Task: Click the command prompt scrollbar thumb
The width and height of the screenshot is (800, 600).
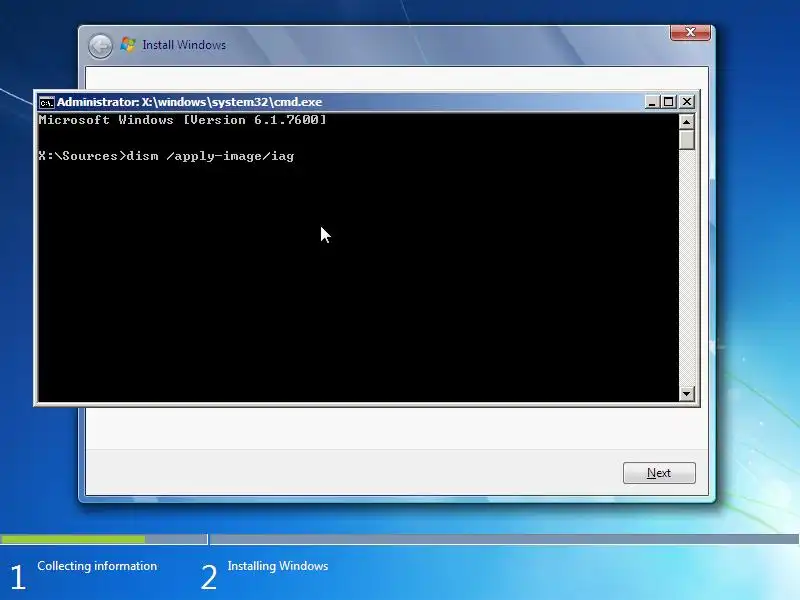Action: click(x=687, y=140)
